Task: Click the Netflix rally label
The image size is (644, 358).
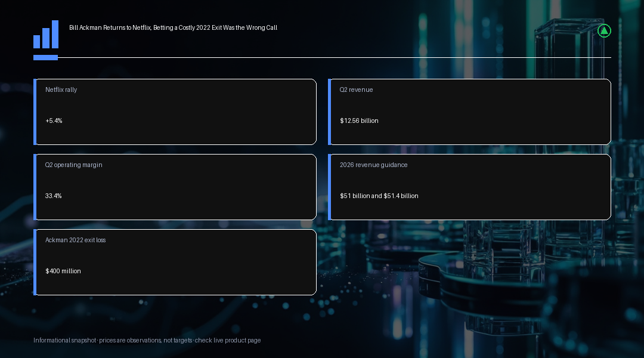Action: pos(61,89)
